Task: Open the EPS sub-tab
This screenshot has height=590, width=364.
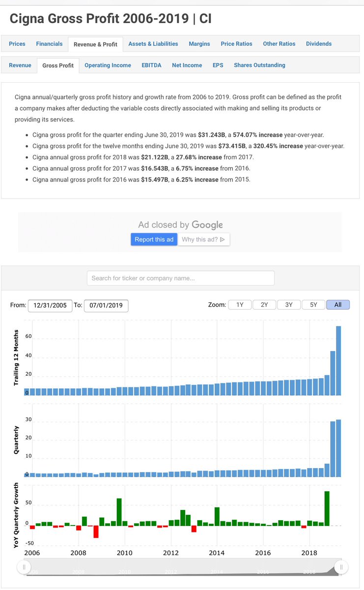Action: (x=218, y=65)
